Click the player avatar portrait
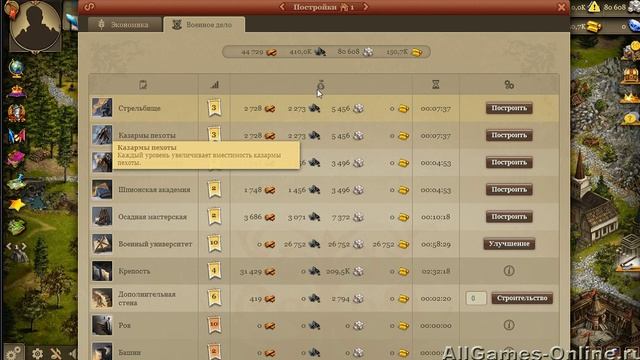 (x=35, y=25)
